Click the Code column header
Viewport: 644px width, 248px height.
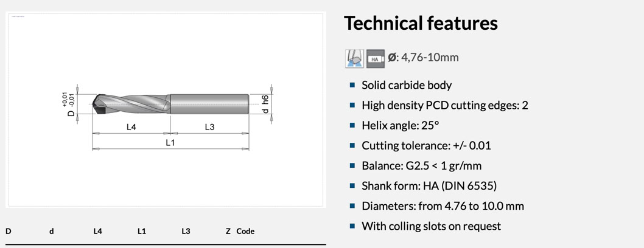tap(245, 232)
